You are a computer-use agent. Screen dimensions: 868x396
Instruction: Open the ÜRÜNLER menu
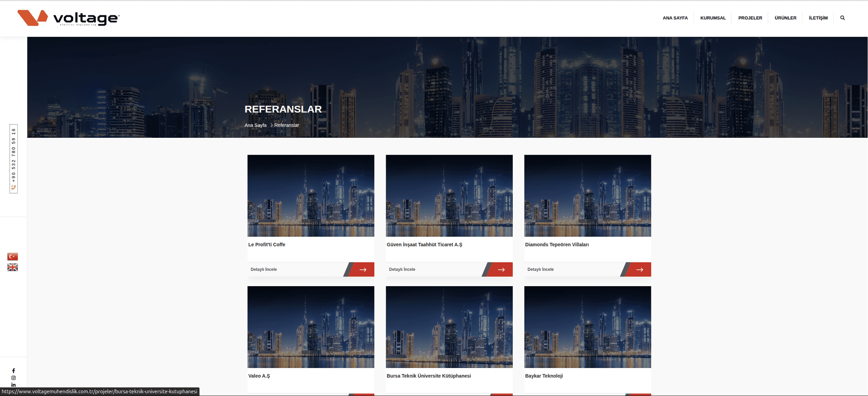tap(785, 18)
